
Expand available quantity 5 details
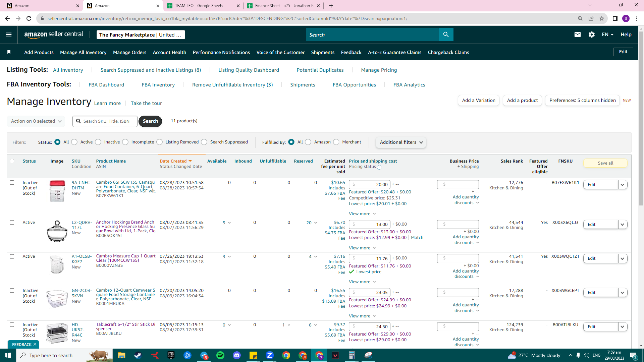point(227,223)
